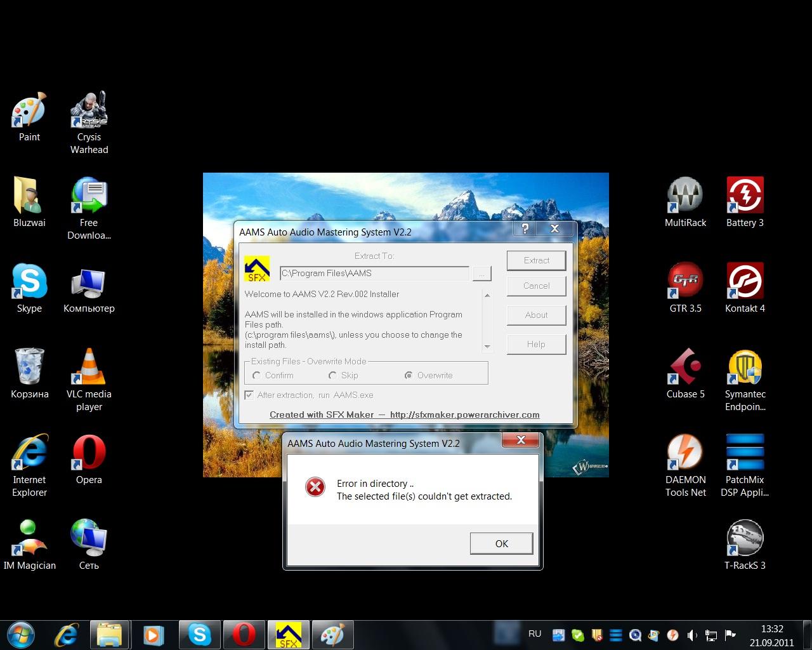Screen dimensions: 812x650
Task: Switch to Paint in taskbar
Action: click(332, 635)
